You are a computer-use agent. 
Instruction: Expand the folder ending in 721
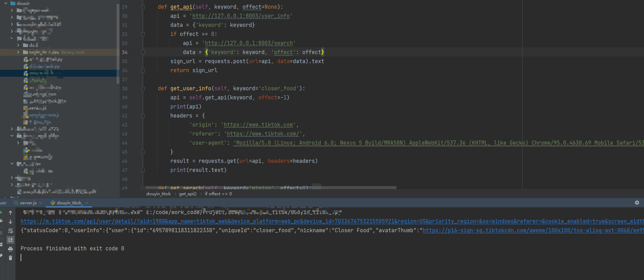tap(12, 129)
